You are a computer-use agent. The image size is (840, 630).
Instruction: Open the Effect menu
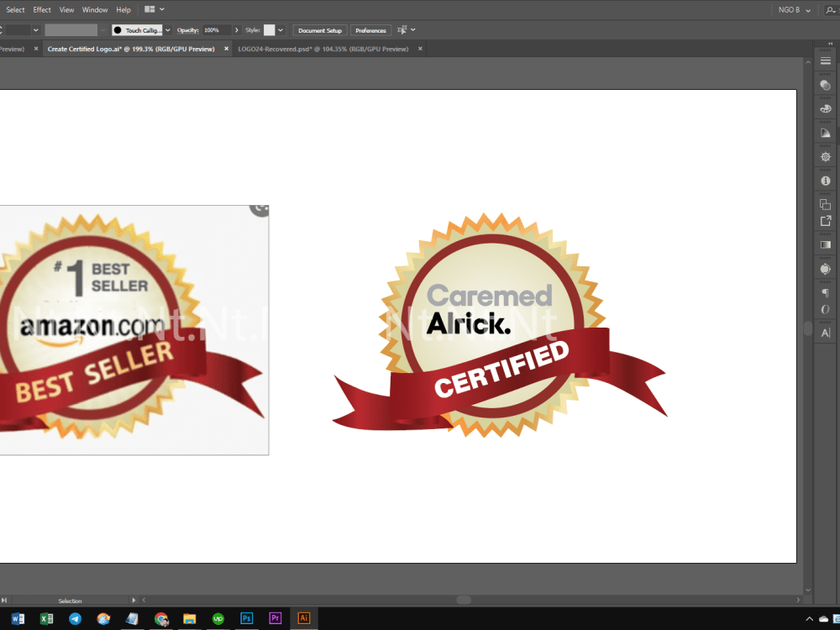pos(42,9)
